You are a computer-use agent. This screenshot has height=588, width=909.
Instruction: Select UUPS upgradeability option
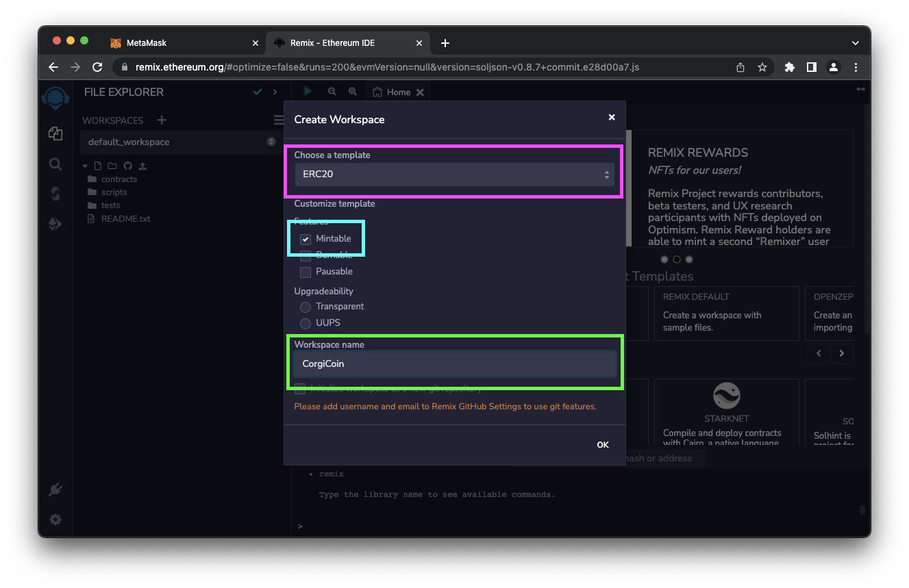tap(306, 323)
